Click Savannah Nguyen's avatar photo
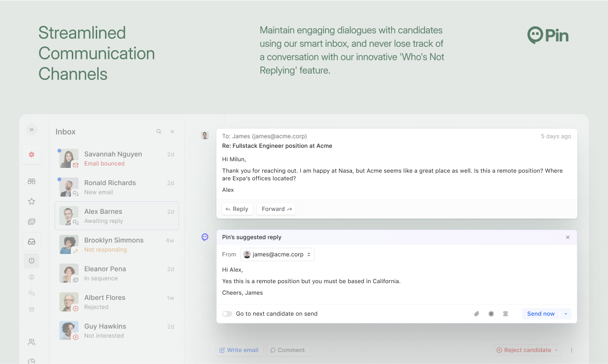Image resolution: width=608 pixels, height=364 pixels. [68, 158]
